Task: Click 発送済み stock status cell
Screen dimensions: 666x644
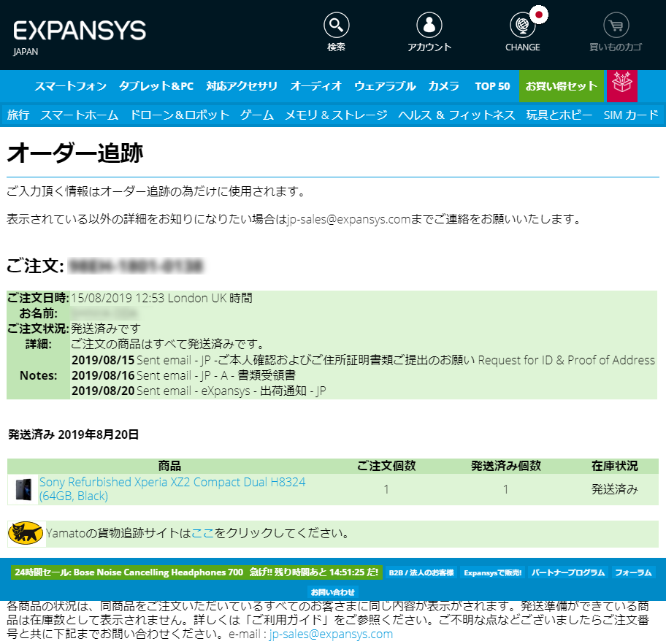Action: tap(615, 489)
